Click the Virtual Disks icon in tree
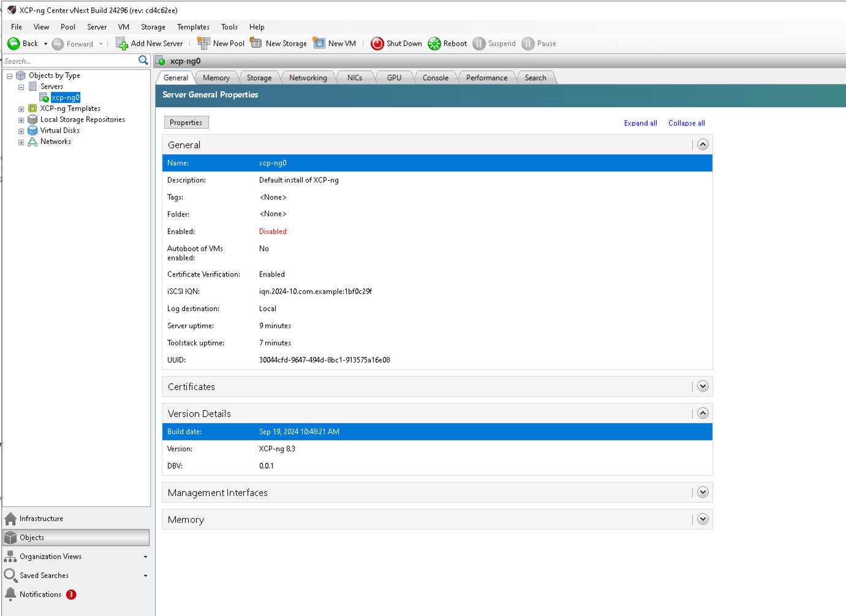Screen dimensions: 846x616 click(x=32, y=130)
